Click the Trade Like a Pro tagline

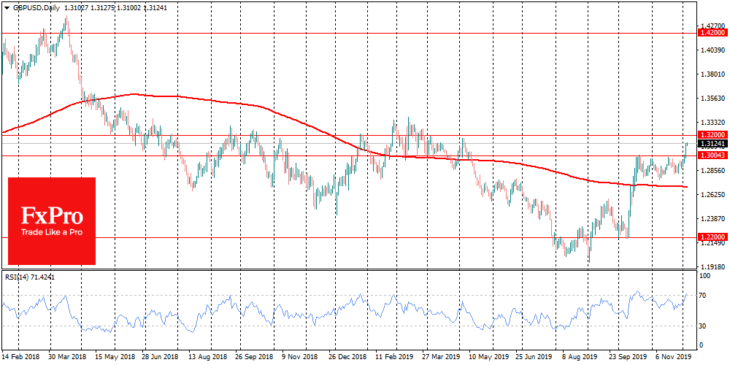(x=51, y=231)
